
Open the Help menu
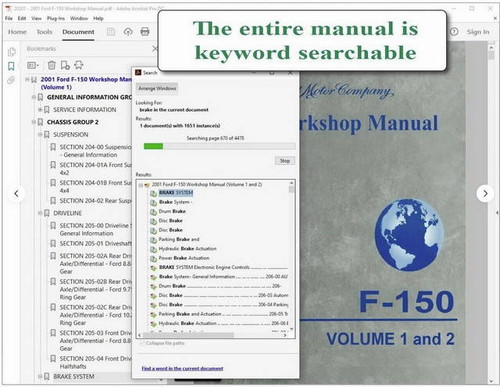pyautogui.click(x=98, y=18)
